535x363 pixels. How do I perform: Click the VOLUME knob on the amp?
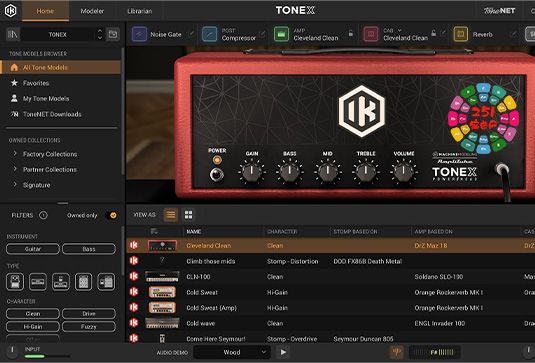(404, 171)
